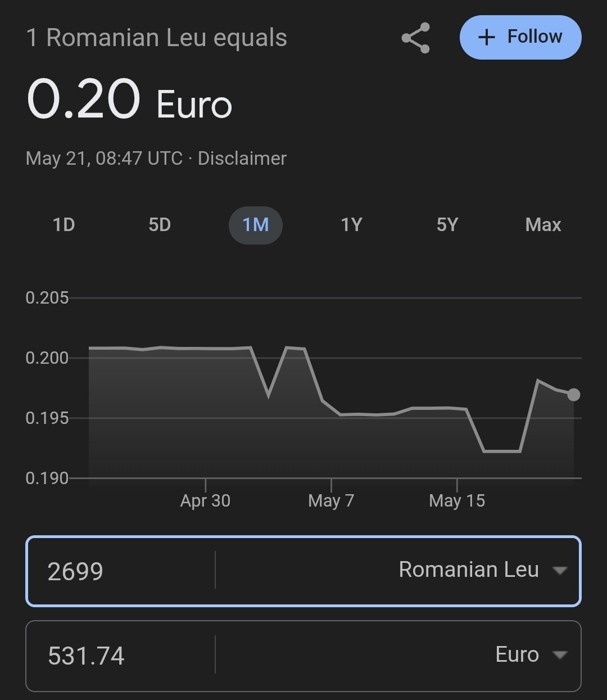Image resolution: width=607 pixels, height=700 pixels.
Task: Click the chart's current-value endpoint dot
Action: [x=573, y=395]
